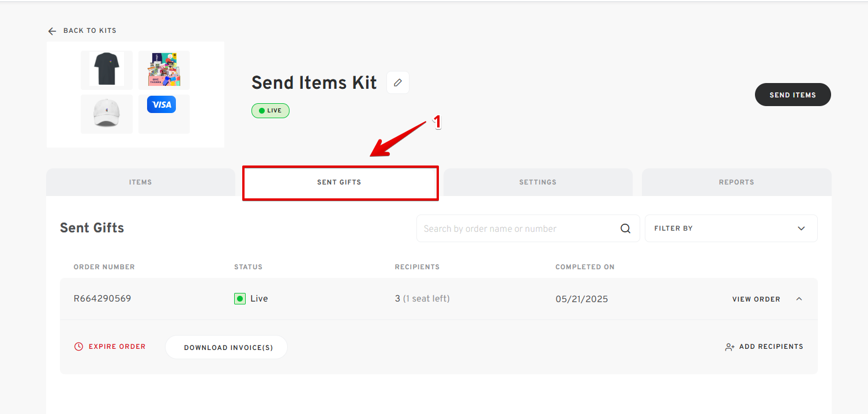
Task: Switch to the Items tab
Action: [x=141, y=182]
